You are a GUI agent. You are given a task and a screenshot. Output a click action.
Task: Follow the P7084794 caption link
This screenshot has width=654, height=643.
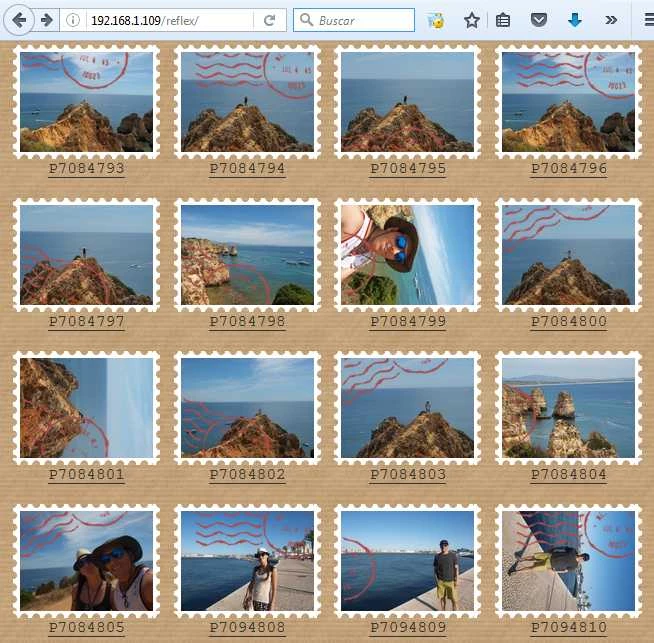pos(247,168)
